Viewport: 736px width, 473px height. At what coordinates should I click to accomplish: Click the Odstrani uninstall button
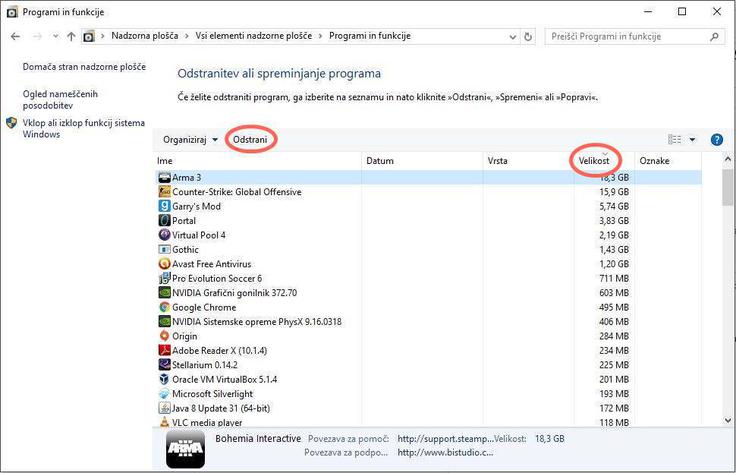[250, 140]
